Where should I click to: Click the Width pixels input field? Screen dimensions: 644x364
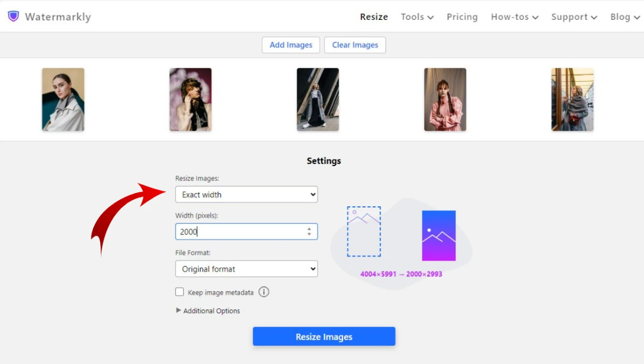click(x=240, y=232)
